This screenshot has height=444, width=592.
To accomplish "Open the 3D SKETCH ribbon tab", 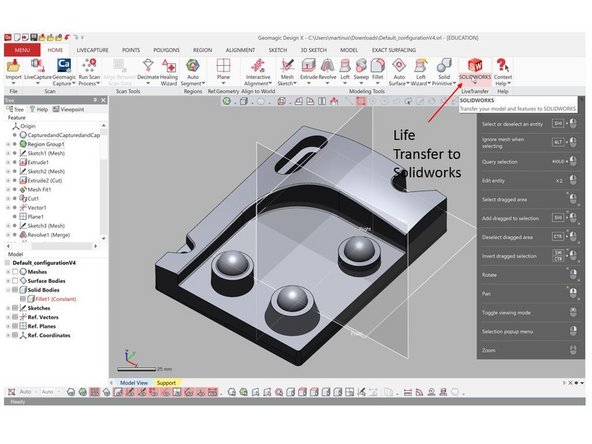I will click(x=314, y=50).
